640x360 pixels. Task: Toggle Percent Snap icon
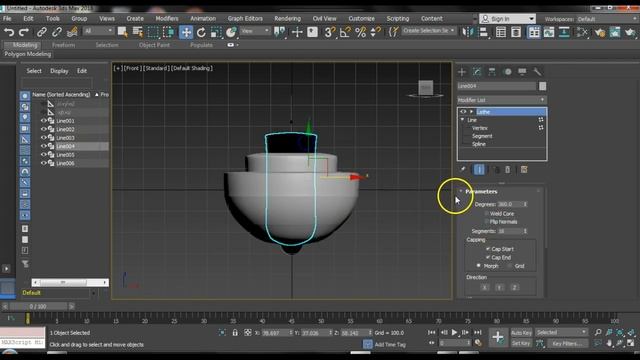361,32
